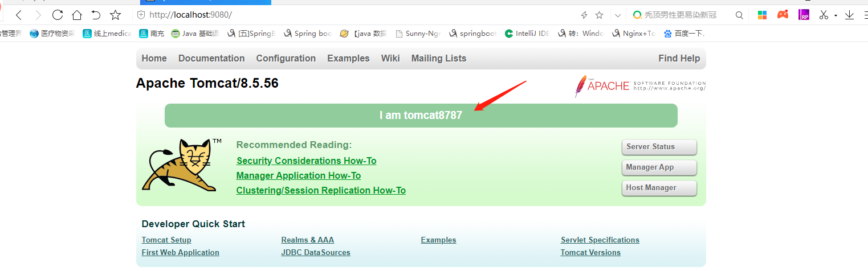Screen dimensions: 868x271
Task: Reload the page with the refresh icon
Action: pos(58,15)
